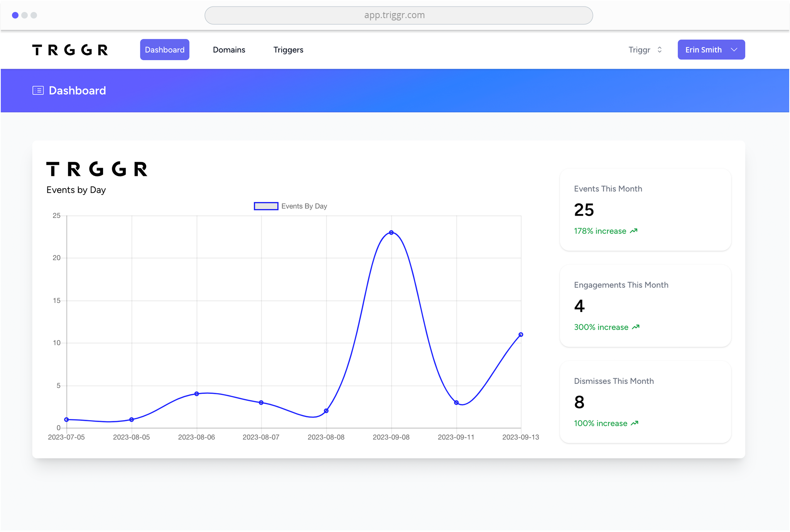Screen dimensions: 790x532
Task: Click the Events by Day chart title
Action: click(x=76, y=190)
